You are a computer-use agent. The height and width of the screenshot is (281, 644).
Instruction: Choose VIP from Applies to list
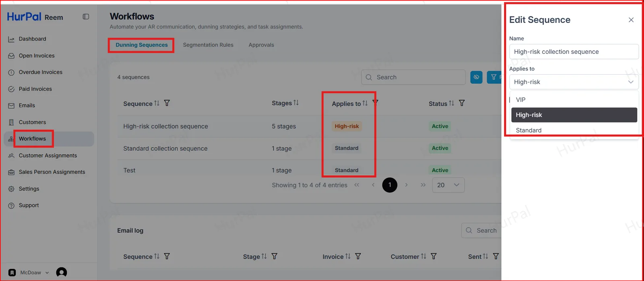tap(574, 100)
